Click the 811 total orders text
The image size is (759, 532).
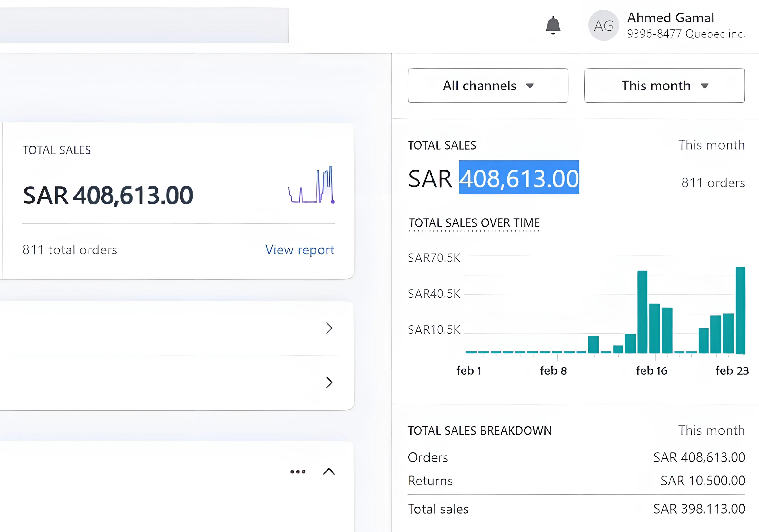click(70, 250)
